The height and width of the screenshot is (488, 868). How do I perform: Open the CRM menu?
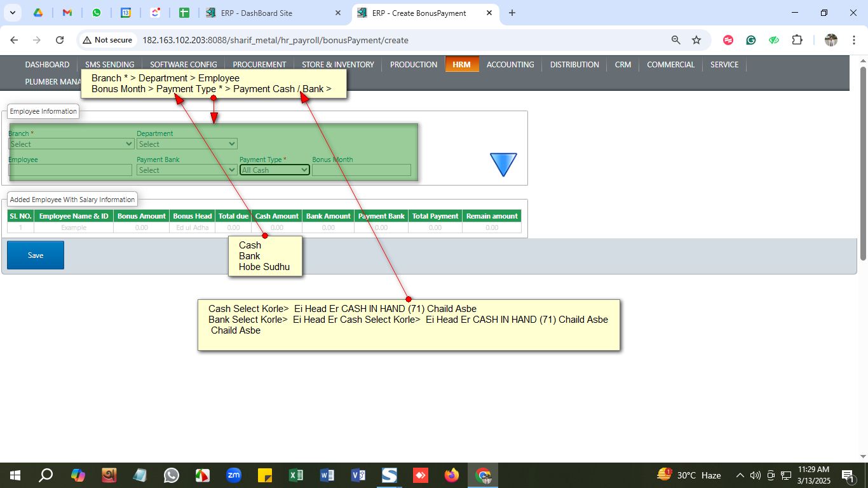pos(623,64)
